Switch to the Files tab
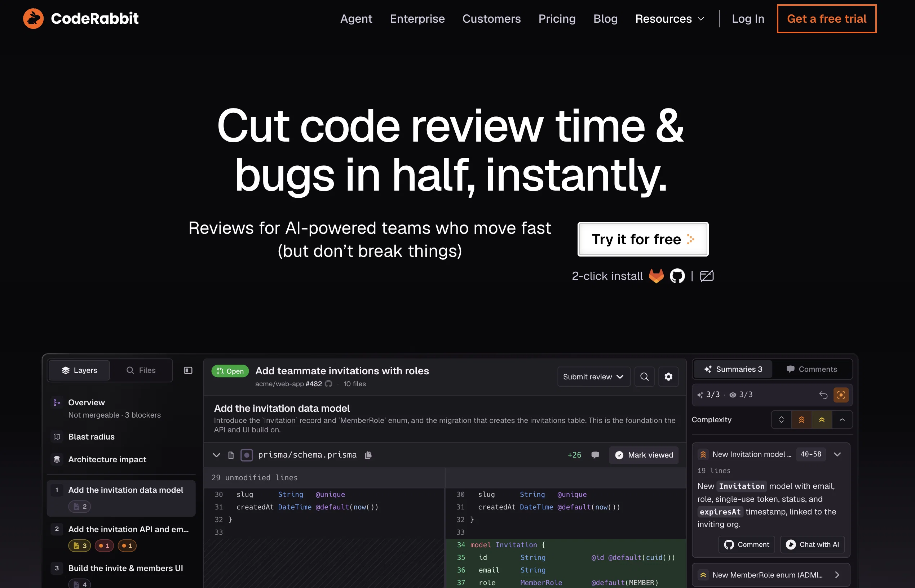 coord(141,370)
